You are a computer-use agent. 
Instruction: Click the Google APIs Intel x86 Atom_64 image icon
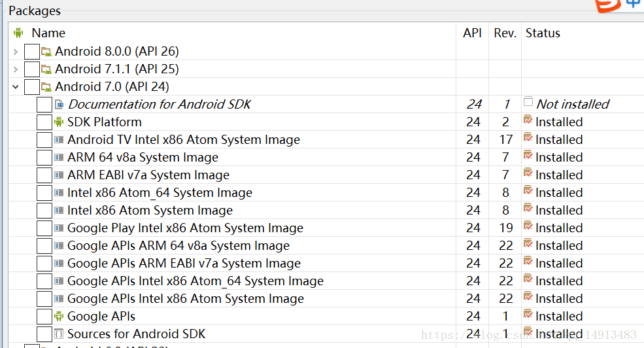click(x=59, y=281)
